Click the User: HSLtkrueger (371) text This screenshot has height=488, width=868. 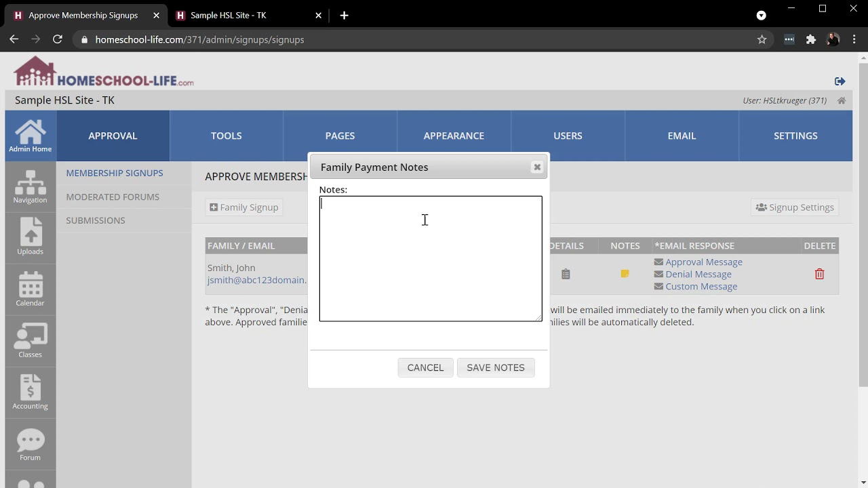point(785,100)
